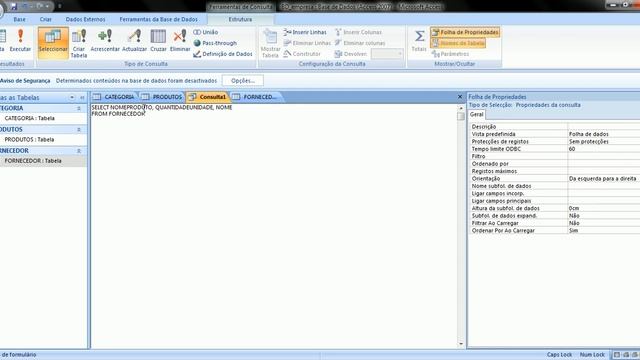Image resolution: width=640 pixels, height=360 pixels.
Task: Collapse the navigation pane shutter
Action: pos(82,98)
